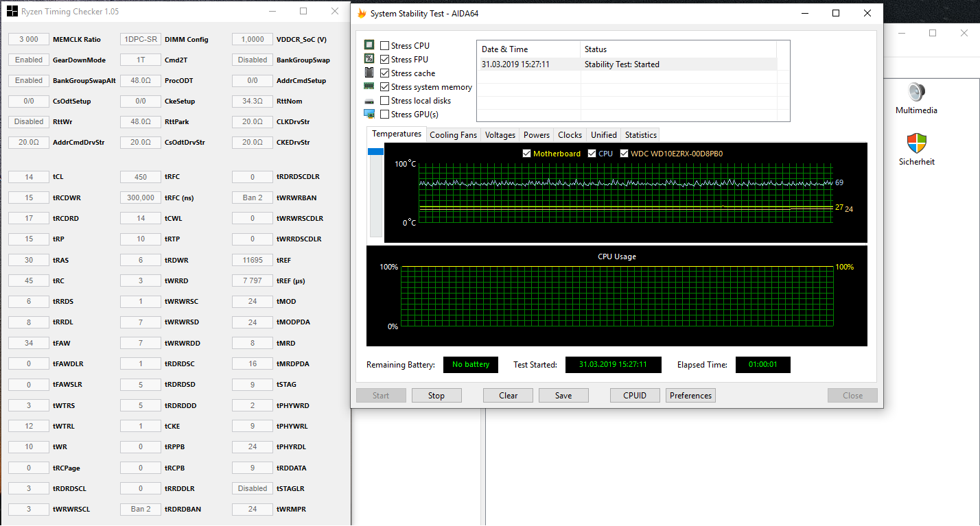Click the tRFC value 450

141,177
